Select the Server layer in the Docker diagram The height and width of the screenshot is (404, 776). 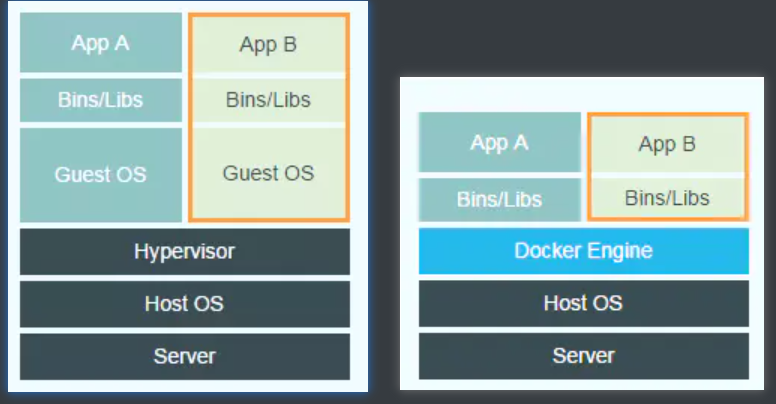(583, 356)
